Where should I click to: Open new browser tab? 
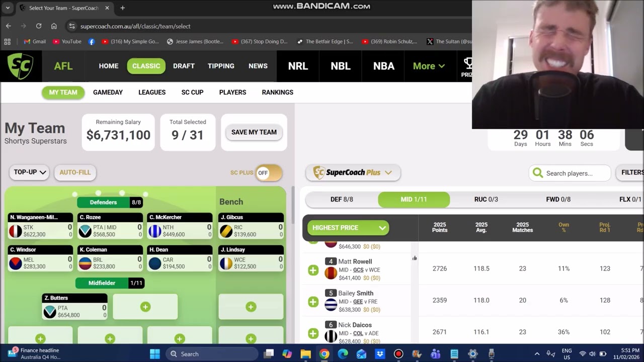coord(122,8)
